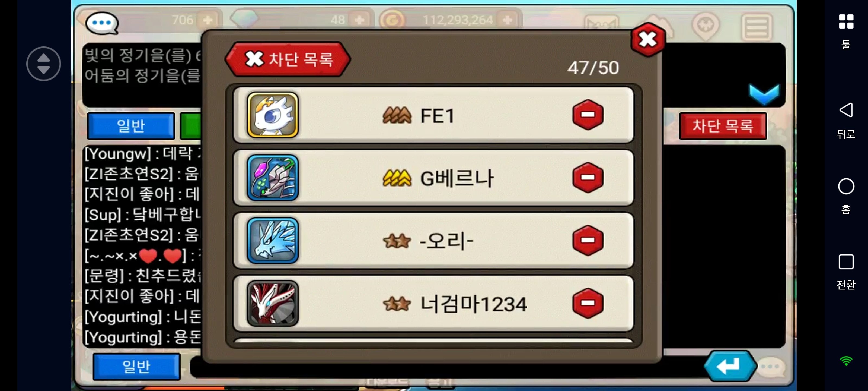Select the 일반 chat tab
The image size is (868, 391).
coord(131,126)
